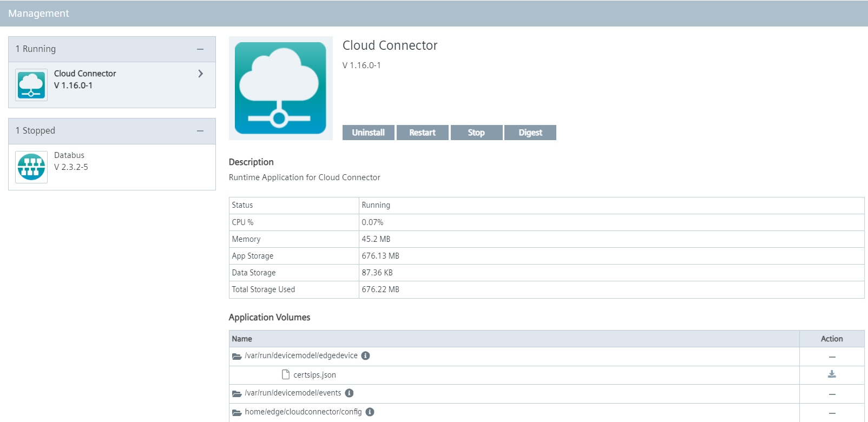Click the 1 Stopped section label
Screen dimensions: 868x422
click(35, 130)
